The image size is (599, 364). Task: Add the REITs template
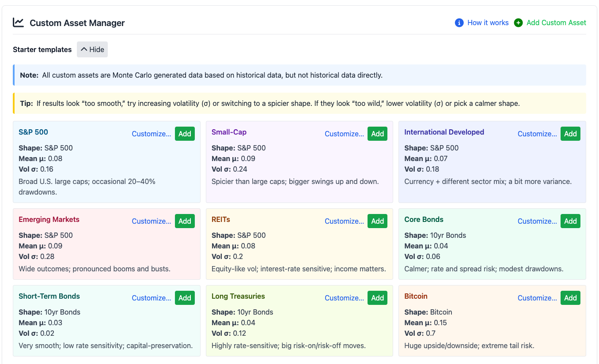[x=377, y=221]
